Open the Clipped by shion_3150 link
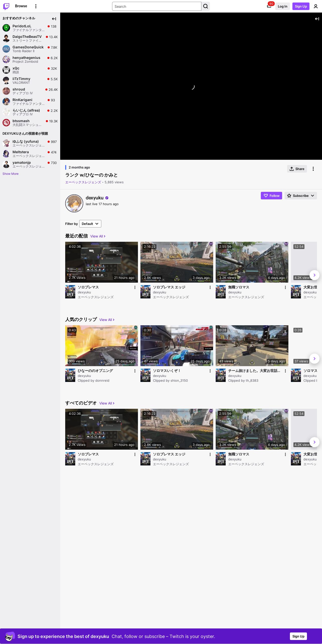Image resolution: width=322 pixels, height=644 pixels. 170,381
